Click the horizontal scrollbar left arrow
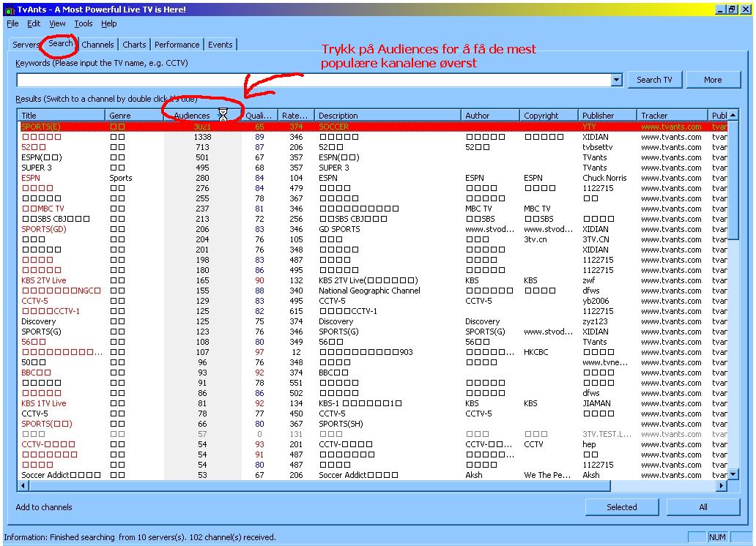Screen dimensions: 756x546 tap(23, 486)
